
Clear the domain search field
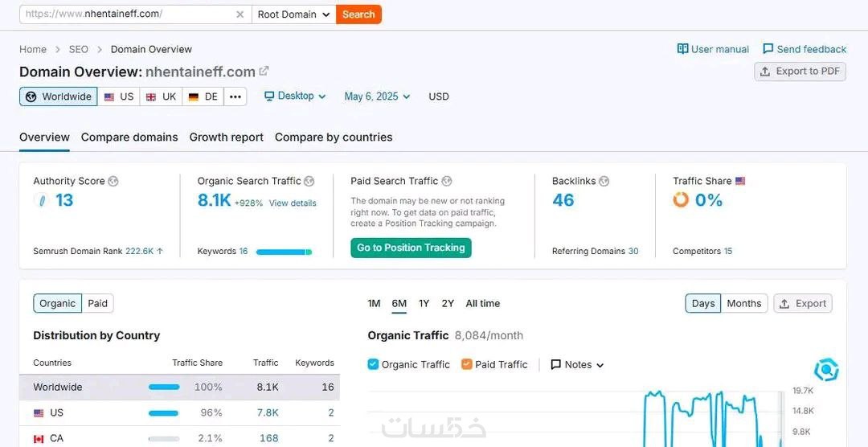[240, 14]
